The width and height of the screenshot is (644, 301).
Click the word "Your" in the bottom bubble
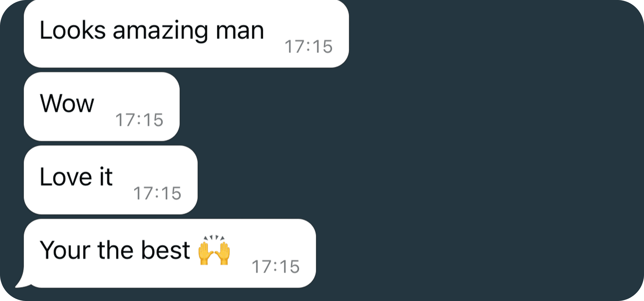(x=65, y=250)
